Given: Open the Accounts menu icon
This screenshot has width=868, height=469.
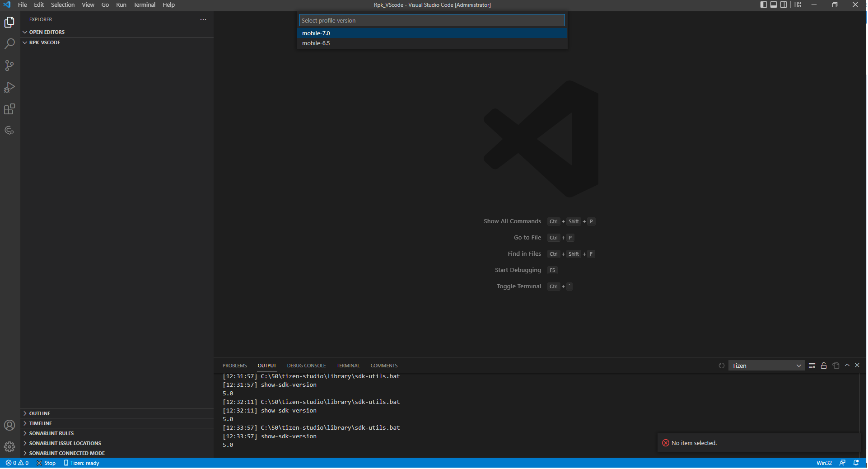Looking at the screenshot, I should pos(9,425).
